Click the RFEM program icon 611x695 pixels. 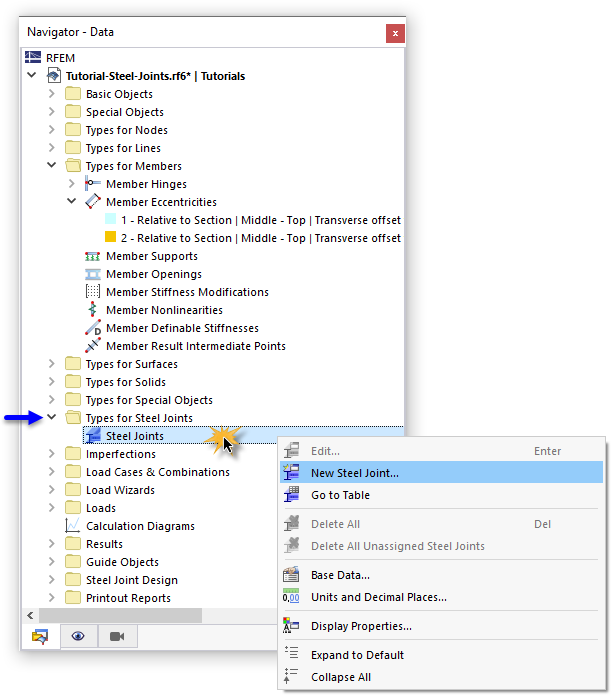(33, 58)
